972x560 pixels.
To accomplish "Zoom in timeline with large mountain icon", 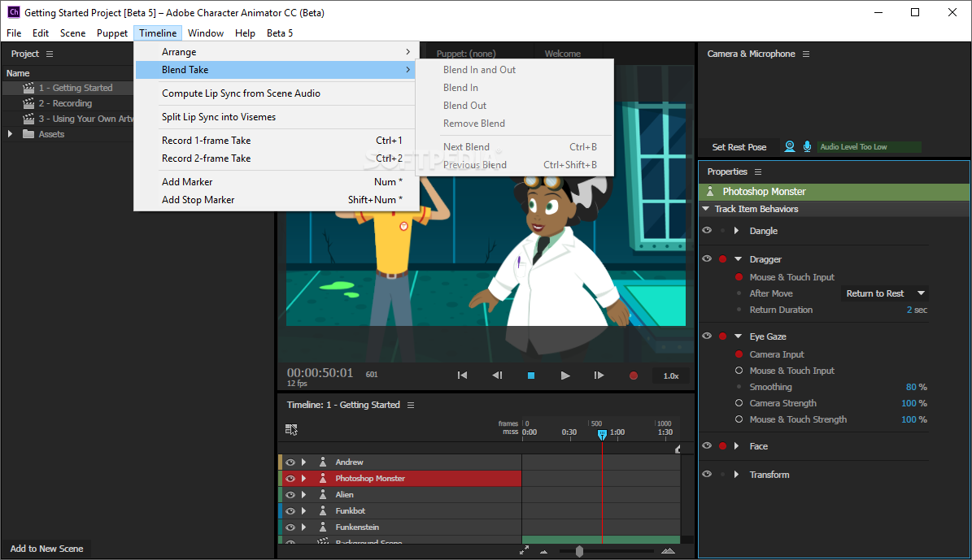I will pos(669,551).
